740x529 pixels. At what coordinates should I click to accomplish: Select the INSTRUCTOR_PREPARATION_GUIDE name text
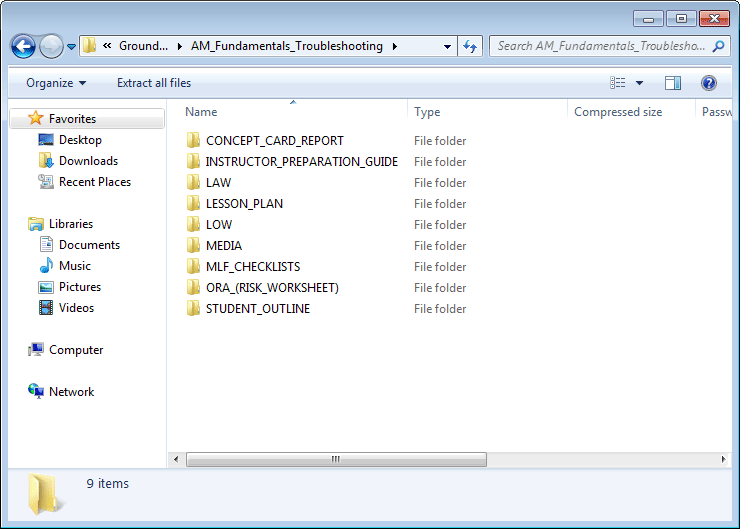pos(302,162)
